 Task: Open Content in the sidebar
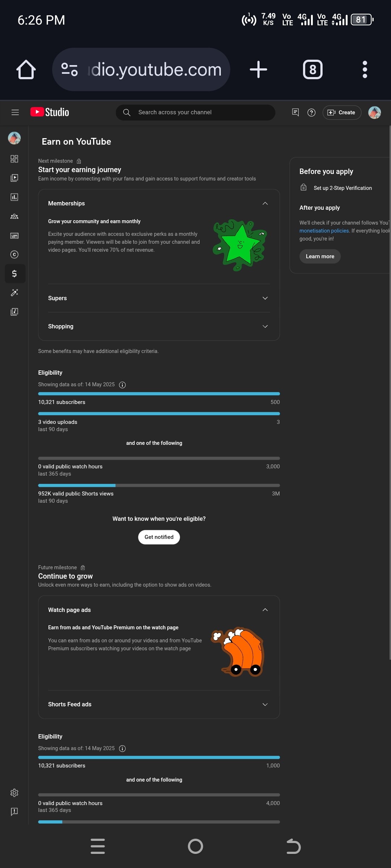[x=14, y=178]
